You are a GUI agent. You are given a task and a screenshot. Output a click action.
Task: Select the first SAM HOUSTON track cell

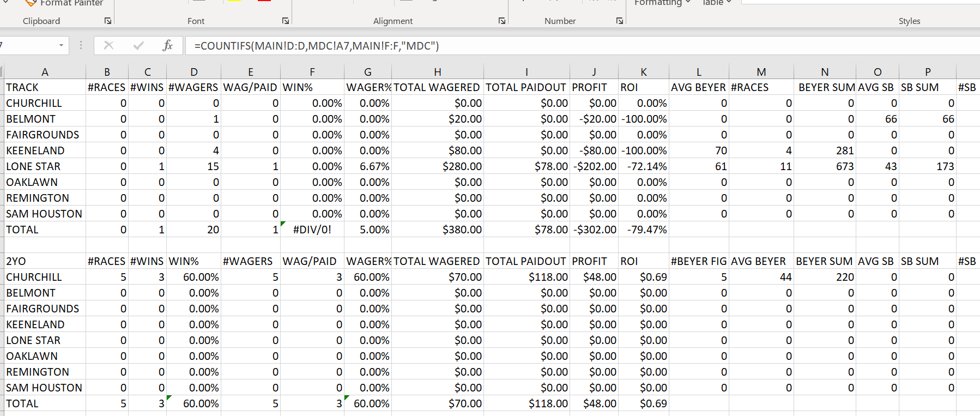pos(45,214)
